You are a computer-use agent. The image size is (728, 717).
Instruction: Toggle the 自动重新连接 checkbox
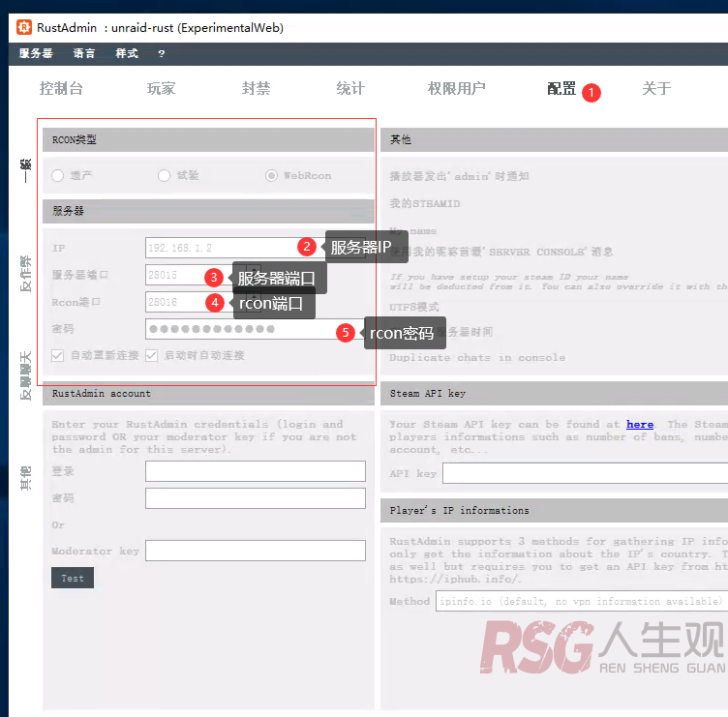point(57,355)
